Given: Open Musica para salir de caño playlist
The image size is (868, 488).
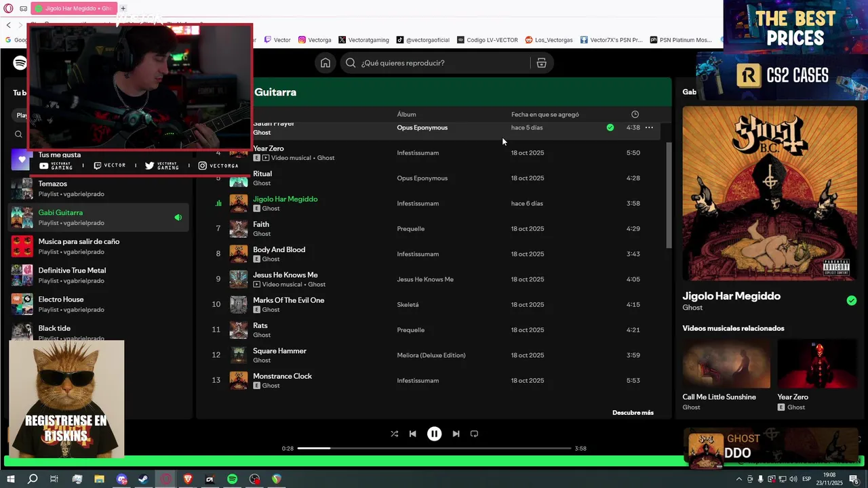Looking at the screenshot, I should 98,247.
